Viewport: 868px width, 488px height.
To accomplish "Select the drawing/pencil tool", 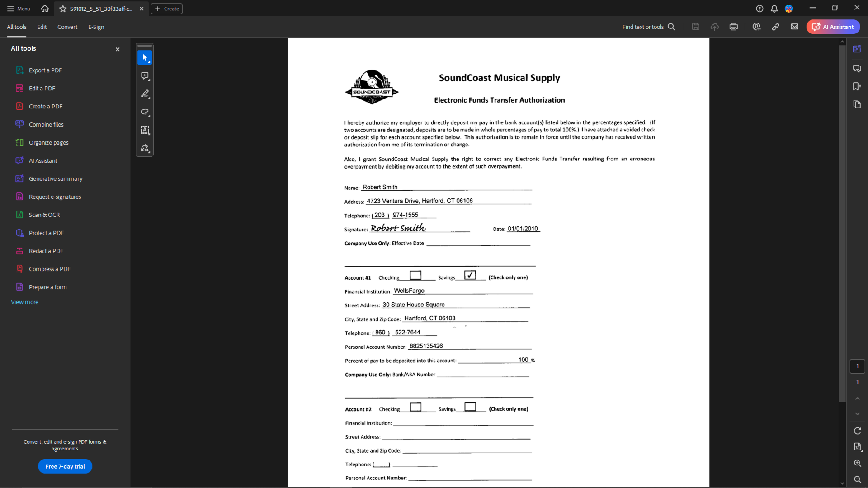I will tap(145, 94).
